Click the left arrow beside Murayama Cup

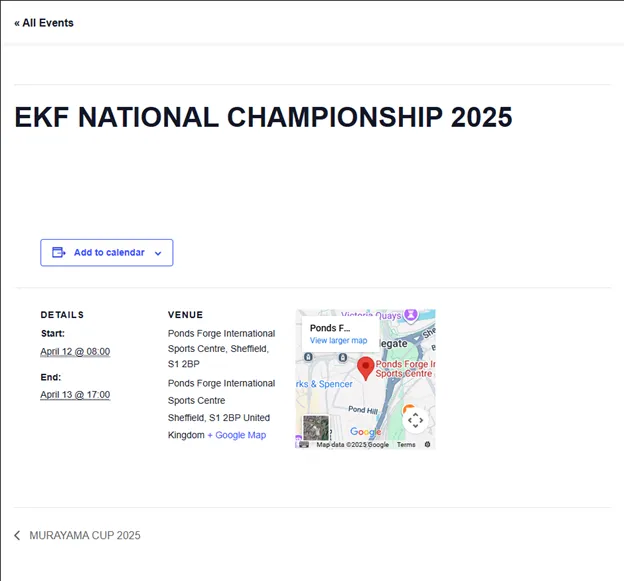[17, 536]
